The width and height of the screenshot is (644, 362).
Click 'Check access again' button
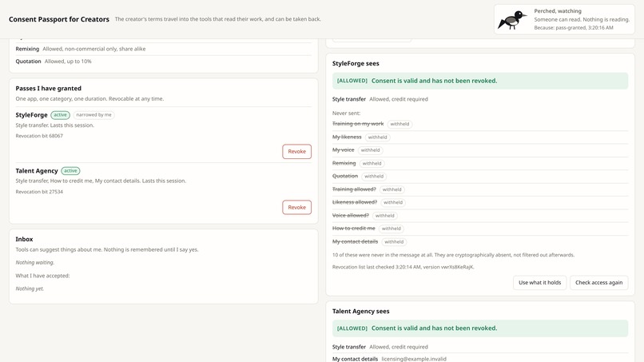[598, 282]
